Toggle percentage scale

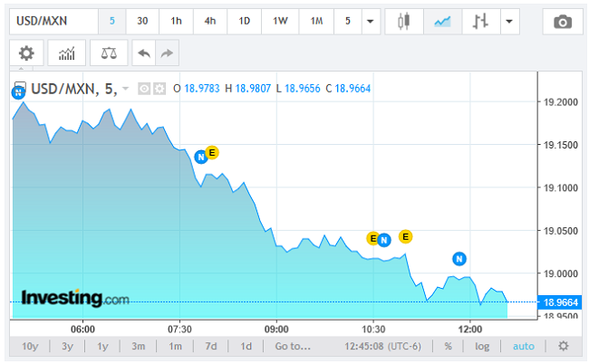pos(448,346)
